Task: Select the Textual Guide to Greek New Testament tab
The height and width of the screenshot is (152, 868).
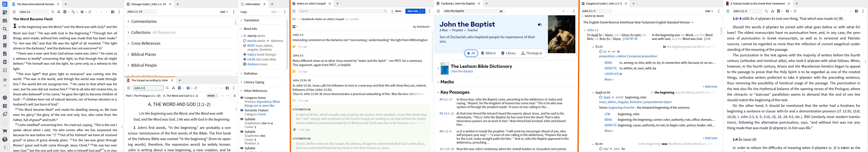Action: pos(758,4)
